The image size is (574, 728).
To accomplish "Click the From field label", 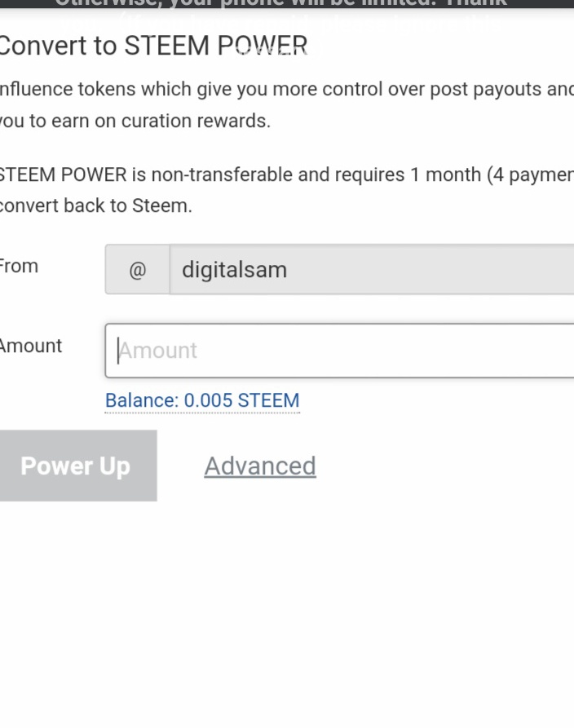I will [18, 267].
